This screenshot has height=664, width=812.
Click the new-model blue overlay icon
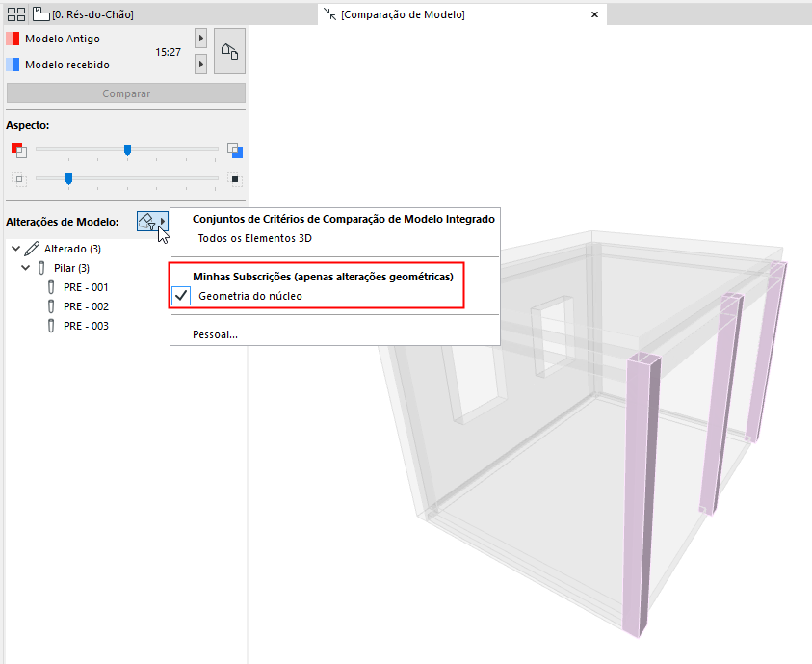pyautogui.click(x=235, y=150)
